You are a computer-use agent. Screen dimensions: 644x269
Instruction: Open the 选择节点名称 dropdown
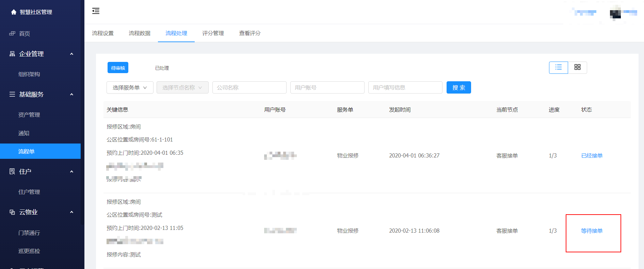182,87
